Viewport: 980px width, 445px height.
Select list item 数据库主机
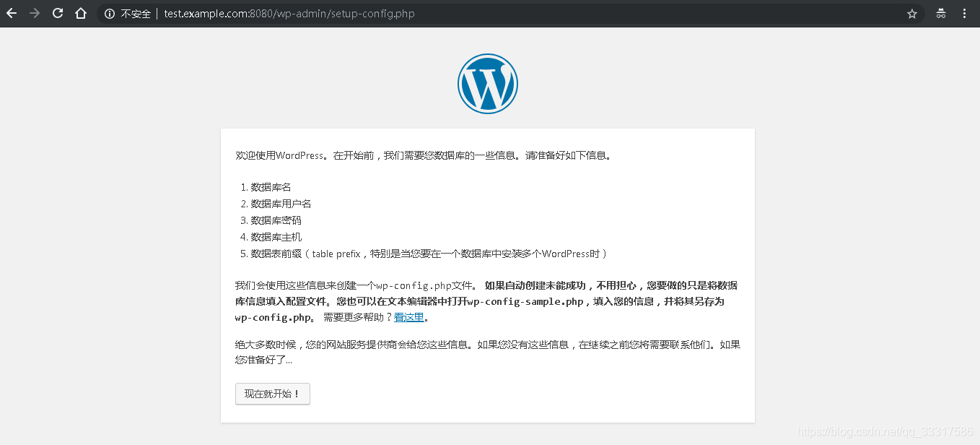click(x=276, y=237)
